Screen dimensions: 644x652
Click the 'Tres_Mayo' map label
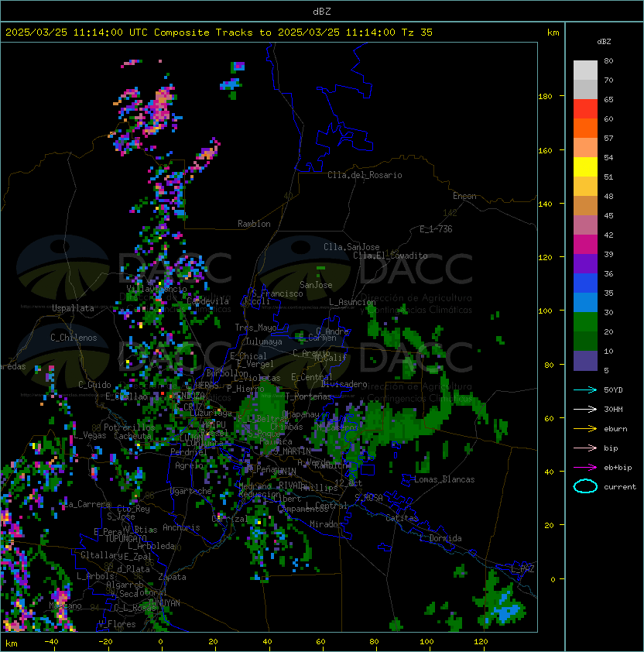pos(255,328)
